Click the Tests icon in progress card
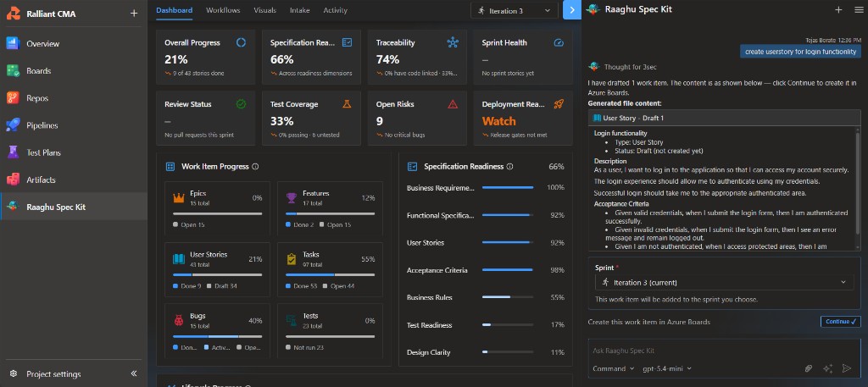The height and width of the screenshot is (387, 868). [x=292, y=320]
